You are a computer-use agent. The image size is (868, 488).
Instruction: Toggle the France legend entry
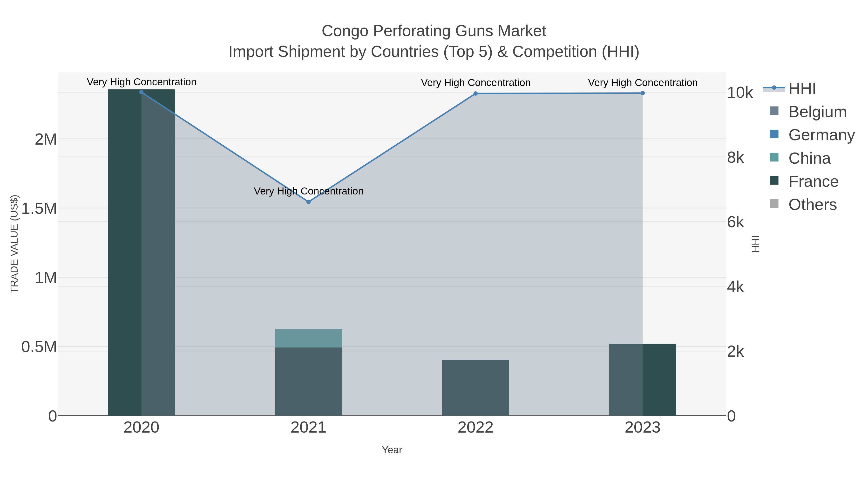804,181
